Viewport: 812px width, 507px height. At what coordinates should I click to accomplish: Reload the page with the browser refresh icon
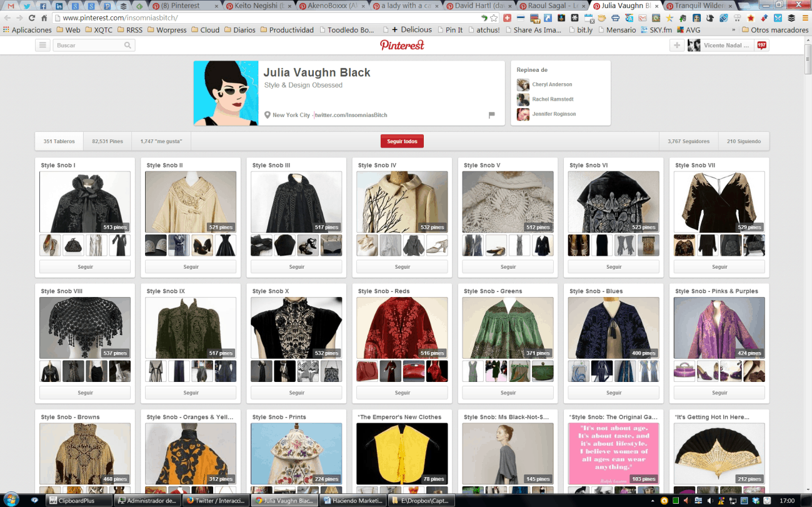pos(32,18)
